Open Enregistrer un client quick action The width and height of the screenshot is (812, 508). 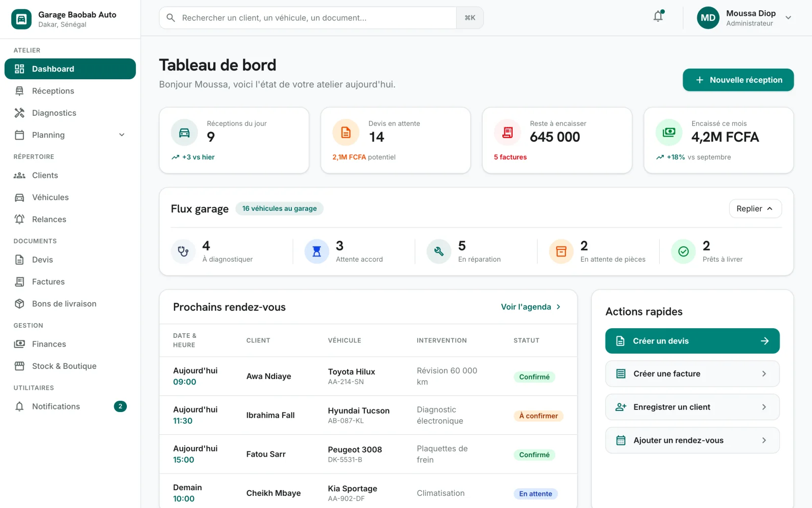(x=692, y=407)
